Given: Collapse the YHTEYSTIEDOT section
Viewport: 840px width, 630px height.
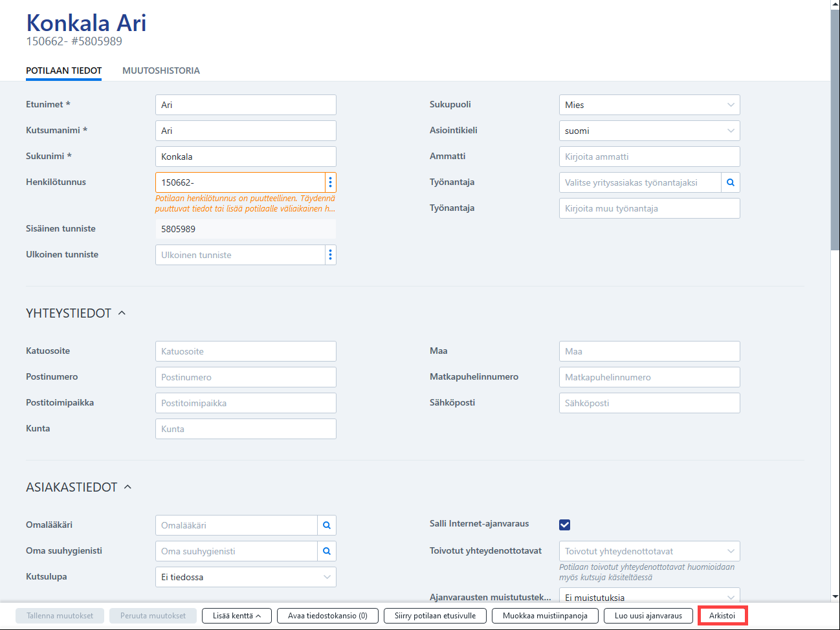Looking at the screenshot, I should [x=122, y=313].
